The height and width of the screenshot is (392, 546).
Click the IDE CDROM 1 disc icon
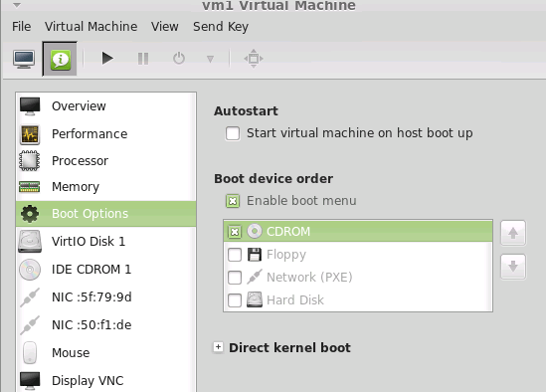[x=30, y=270]
